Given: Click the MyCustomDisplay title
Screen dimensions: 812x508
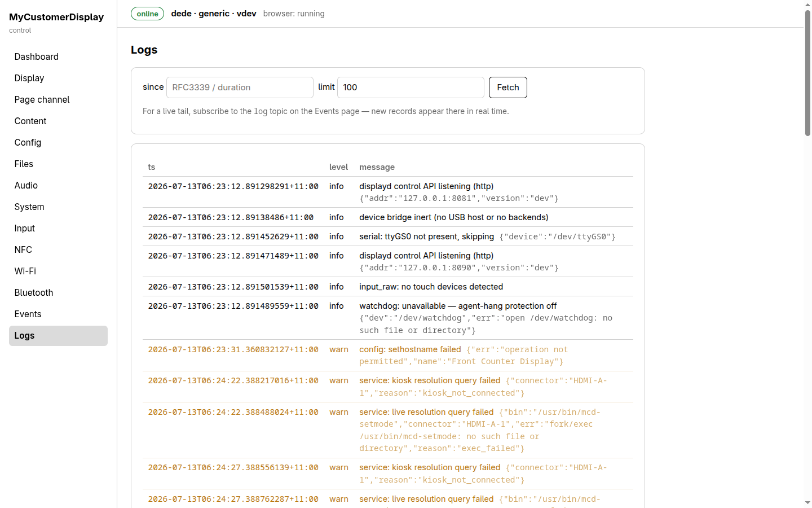Looking at the screenshot, I should [56, 17].
